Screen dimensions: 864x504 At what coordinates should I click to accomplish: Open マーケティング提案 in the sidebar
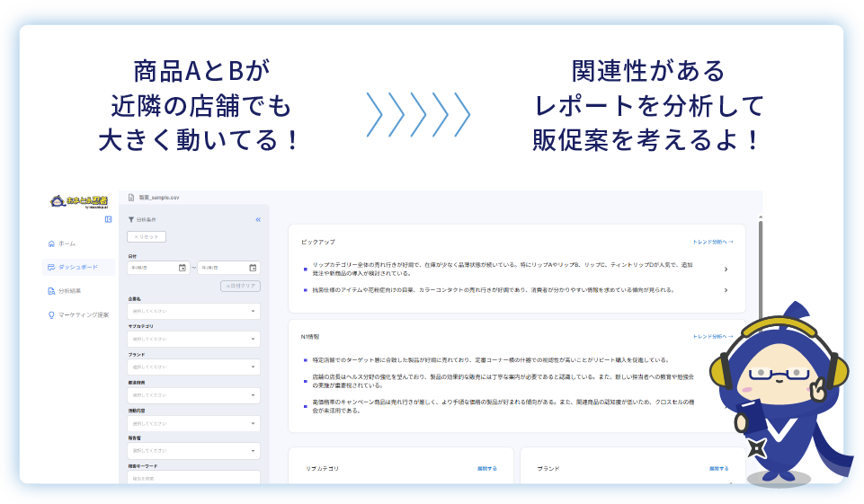click(x=78, y=315)
